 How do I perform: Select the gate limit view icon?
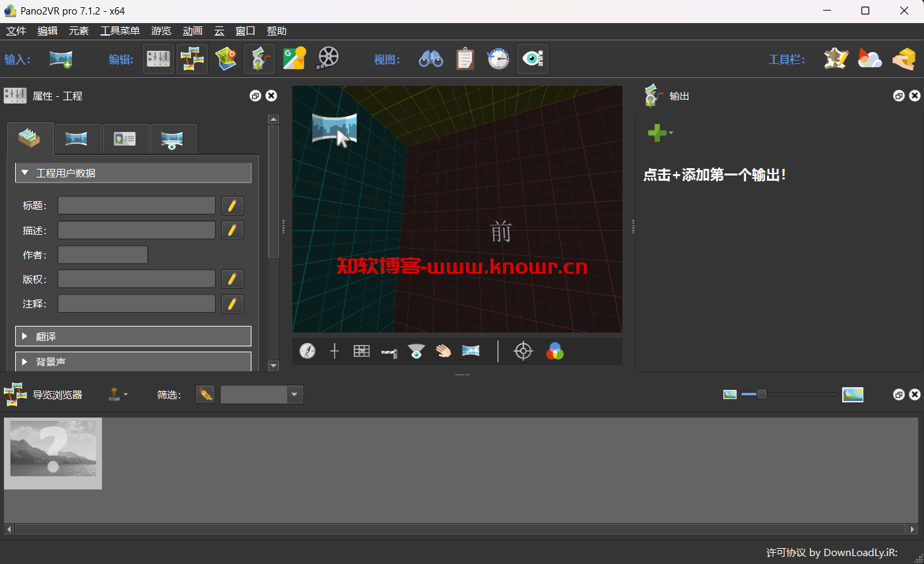click(389, 353)
